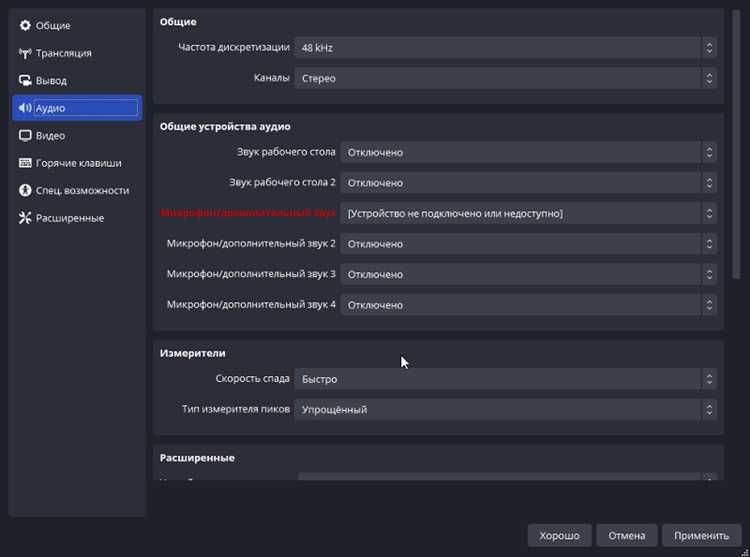This screenshot has height=557, width=750.
Task: Click the Применить button
Action: coord(702,535)
